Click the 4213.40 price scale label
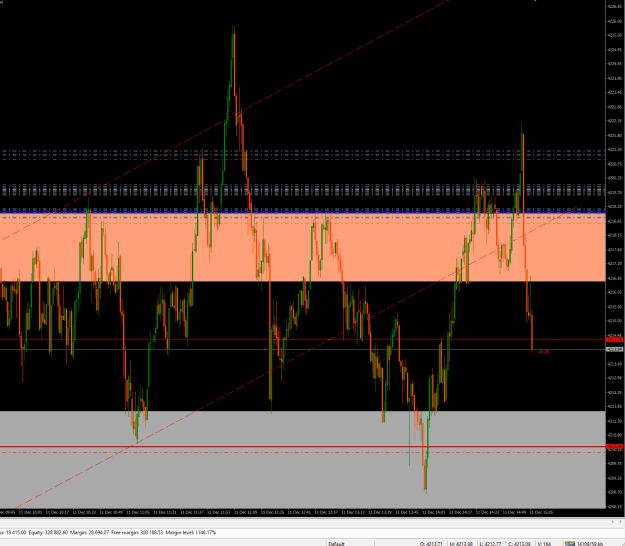 (614, 363)
